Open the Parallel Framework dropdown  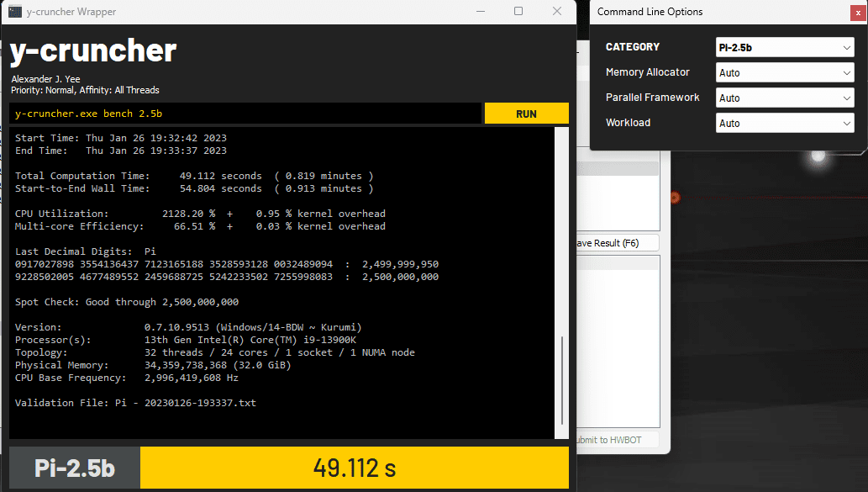click(x=785, y=98)
